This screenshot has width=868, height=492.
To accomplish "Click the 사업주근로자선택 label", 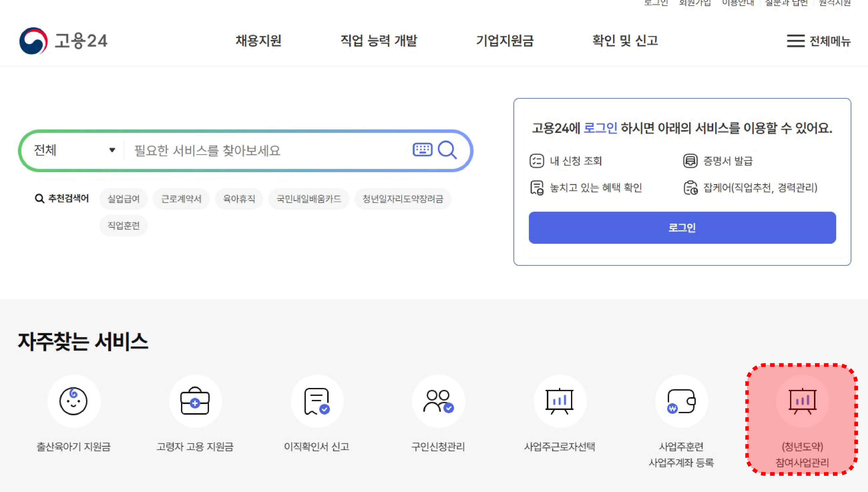I will 560,447.
